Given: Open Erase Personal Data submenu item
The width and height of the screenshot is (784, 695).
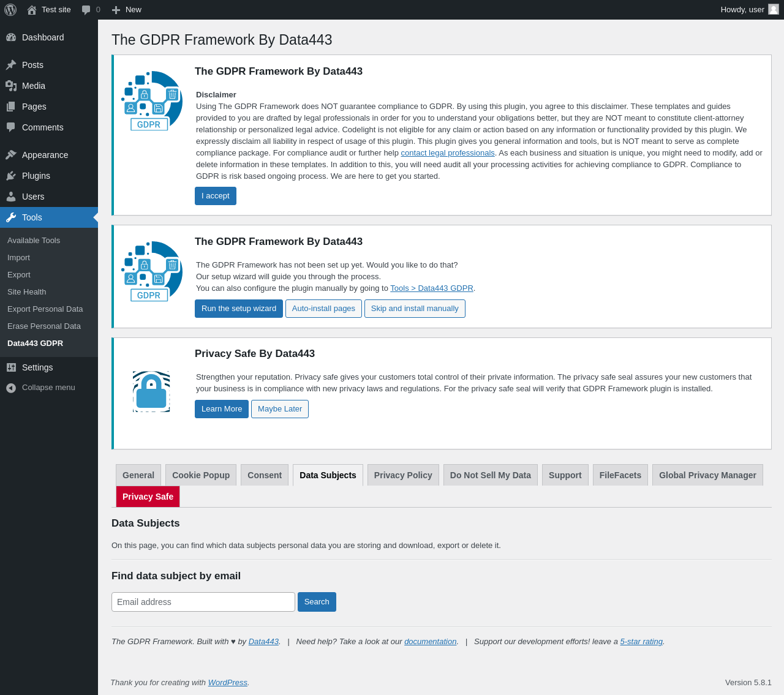Looking at the screenshot, I should 44,326.
